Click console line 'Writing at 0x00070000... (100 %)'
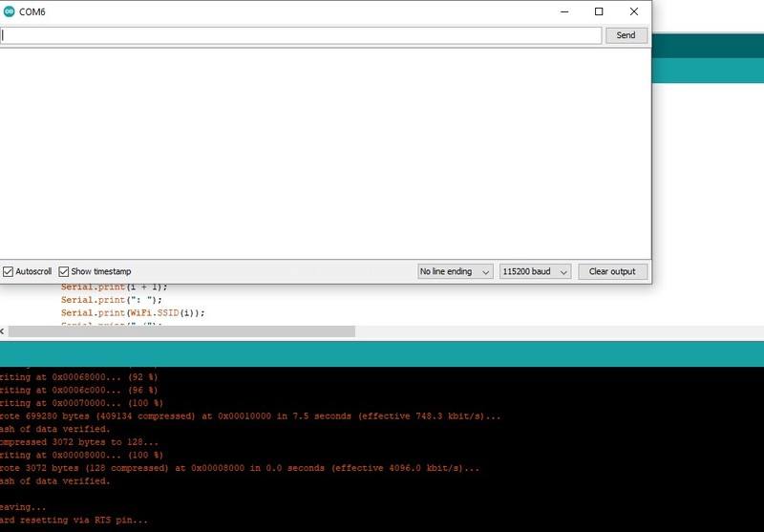This screenshot has height=532, width=764. [81, 403]
